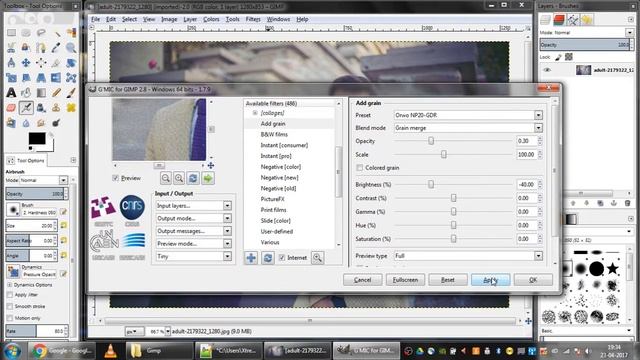Select the Pencil tool
Viewport: 640px width, 360px height.
point(56,93)
